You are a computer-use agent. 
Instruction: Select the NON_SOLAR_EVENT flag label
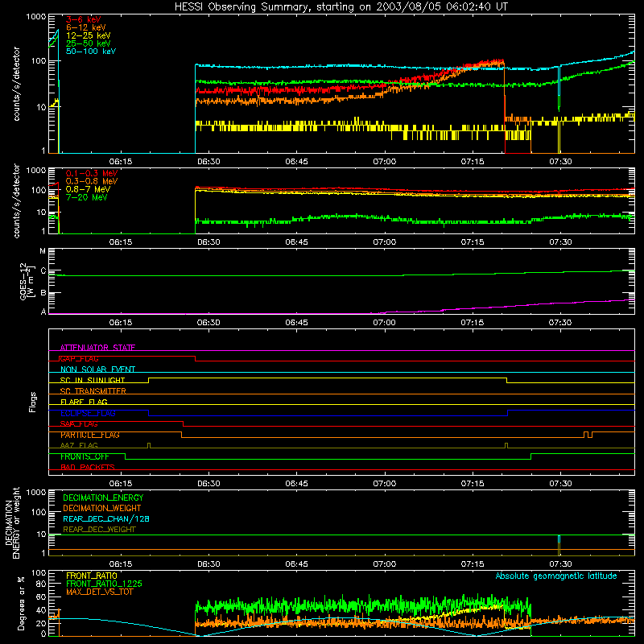[x=97, y=369]
